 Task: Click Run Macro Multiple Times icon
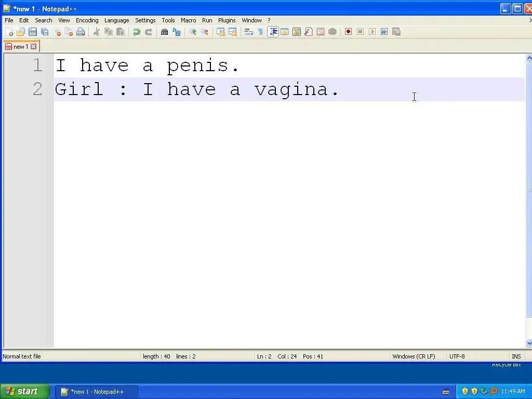click(384, 32)
